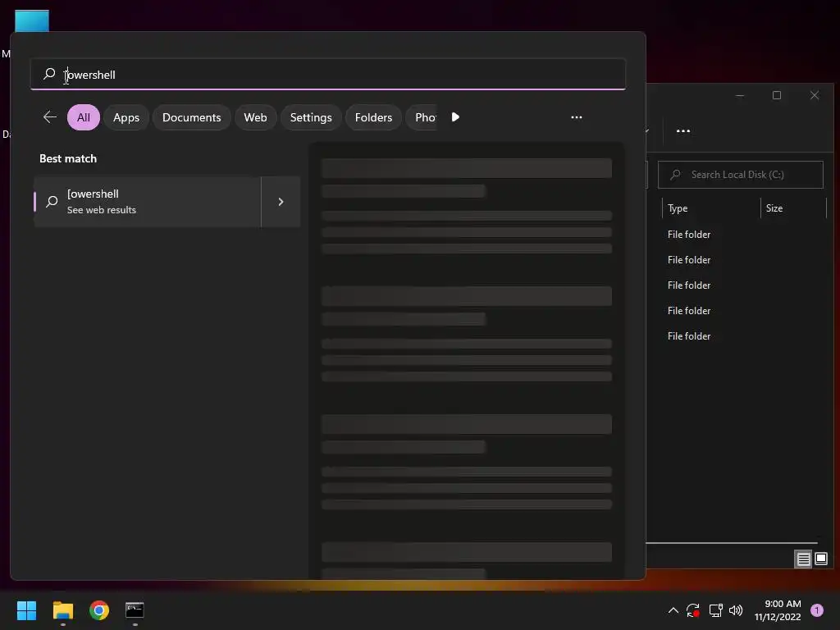Image resolution: width=840 pixels, height=630 pixels.
Task: Switch File Explorer to details view icon
Action: (x=803, y=559)
